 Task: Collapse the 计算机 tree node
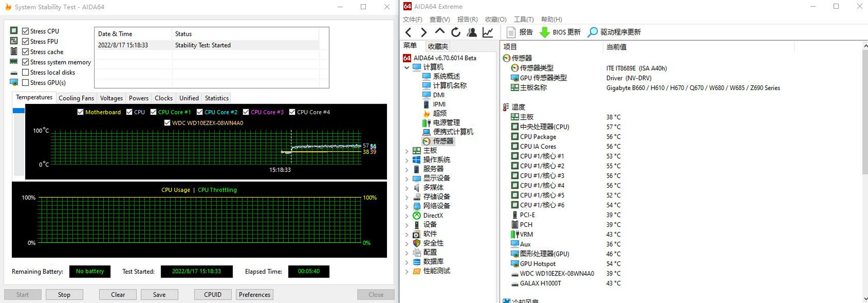(407, 67)
